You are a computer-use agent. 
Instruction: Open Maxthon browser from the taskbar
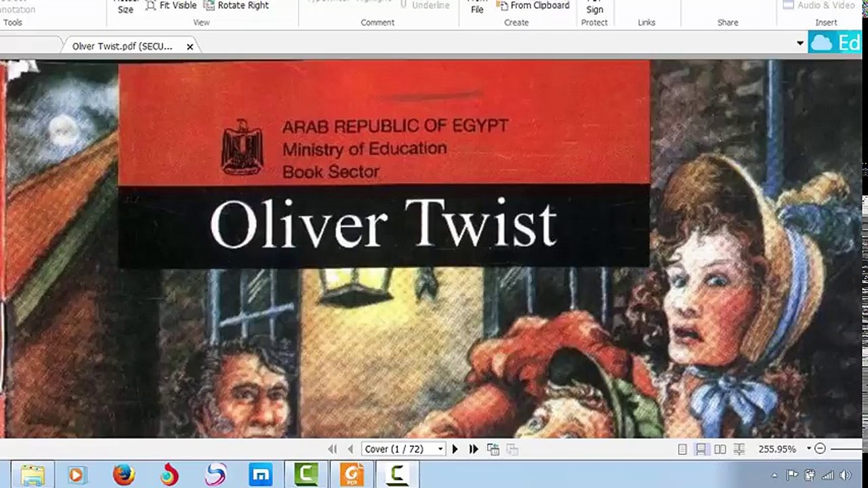pos(261,474)
